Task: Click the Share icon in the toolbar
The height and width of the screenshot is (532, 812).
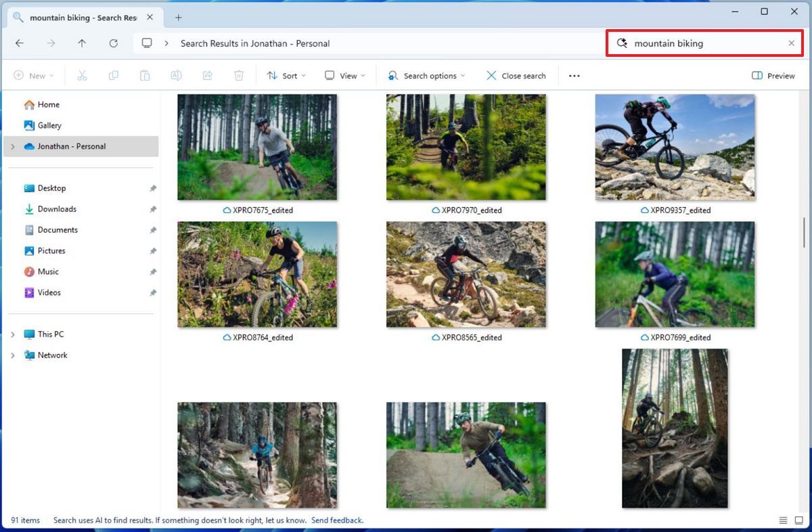Action: click(x=207, y=75)
